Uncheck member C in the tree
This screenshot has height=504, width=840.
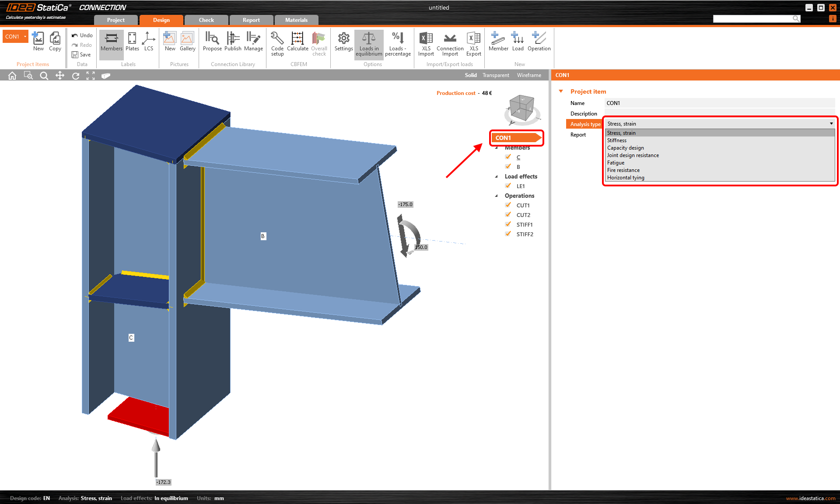(508, 157)
